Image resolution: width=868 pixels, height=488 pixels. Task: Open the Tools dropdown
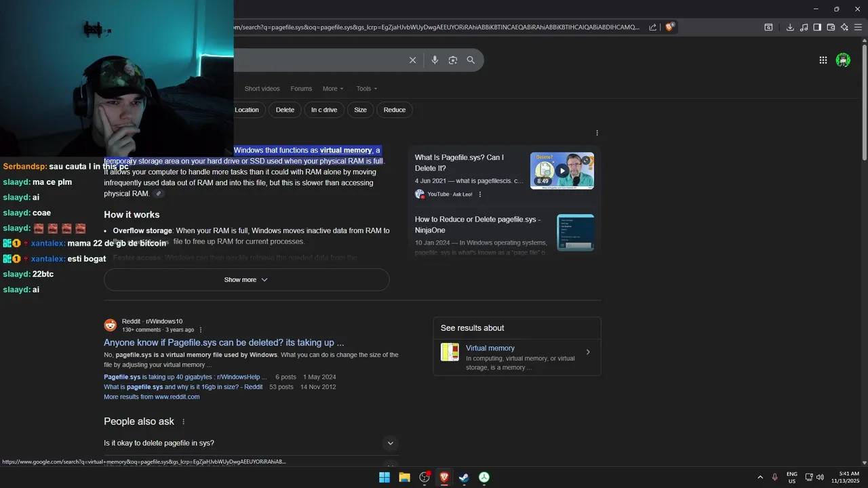tap(367, 89)
